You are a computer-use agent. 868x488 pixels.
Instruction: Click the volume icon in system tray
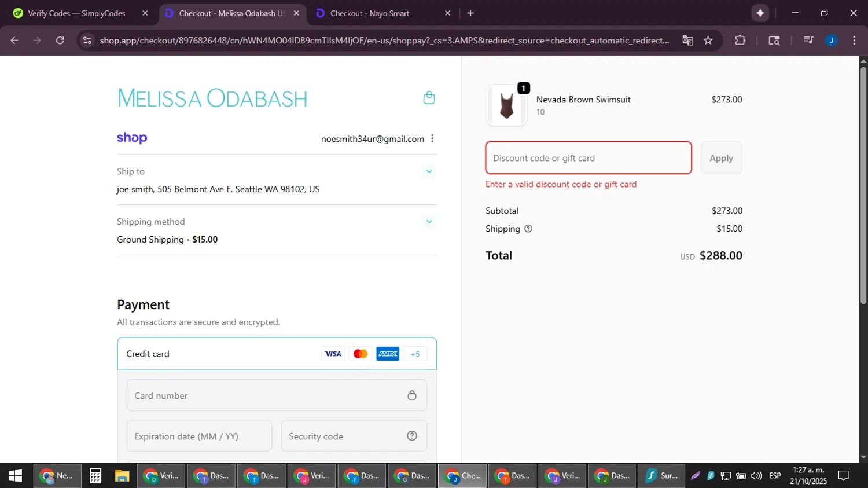[756, 476]
